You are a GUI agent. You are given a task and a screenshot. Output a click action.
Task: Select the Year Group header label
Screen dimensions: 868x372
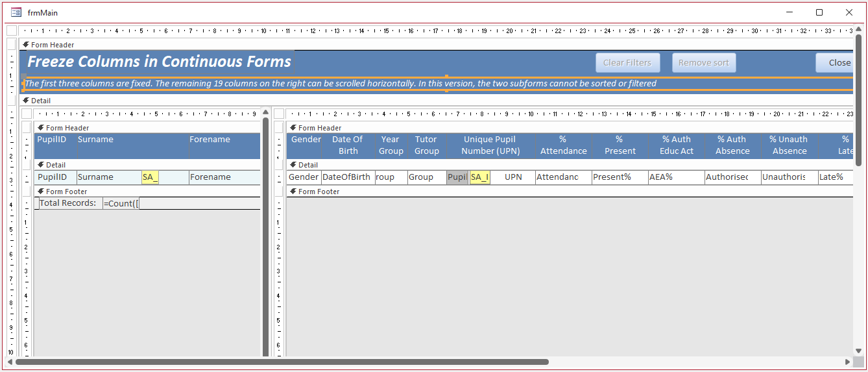tap(391, 145)
